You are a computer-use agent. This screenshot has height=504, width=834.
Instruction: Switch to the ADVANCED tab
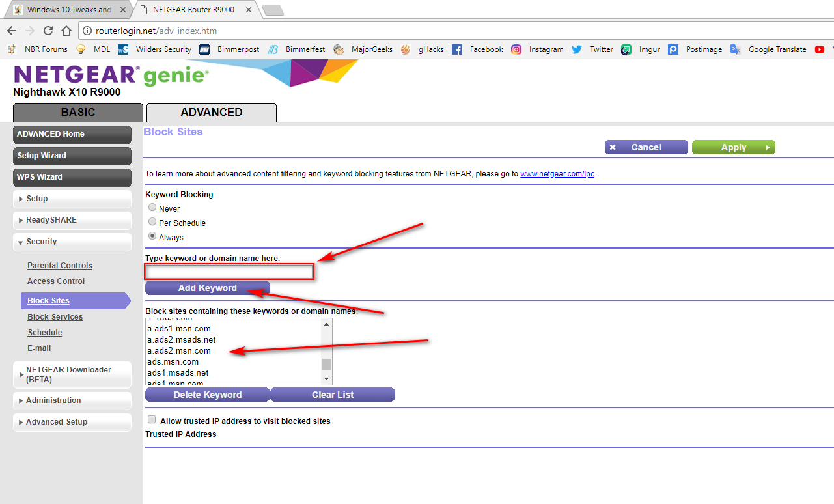click(212, 113)
